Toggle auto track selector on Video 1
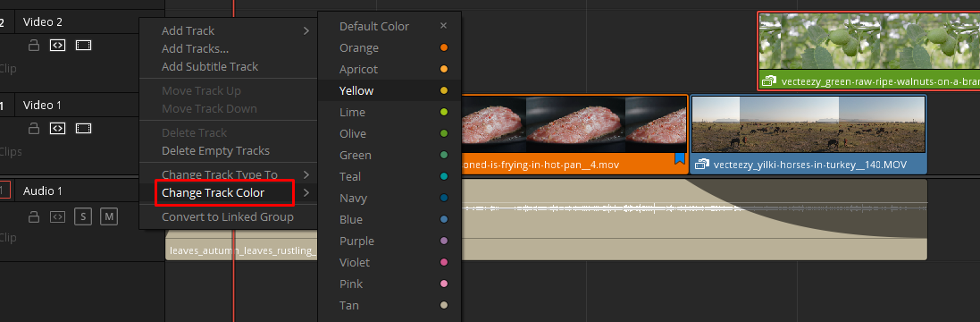This screenshot has width=980, height=322. [57, 128]
